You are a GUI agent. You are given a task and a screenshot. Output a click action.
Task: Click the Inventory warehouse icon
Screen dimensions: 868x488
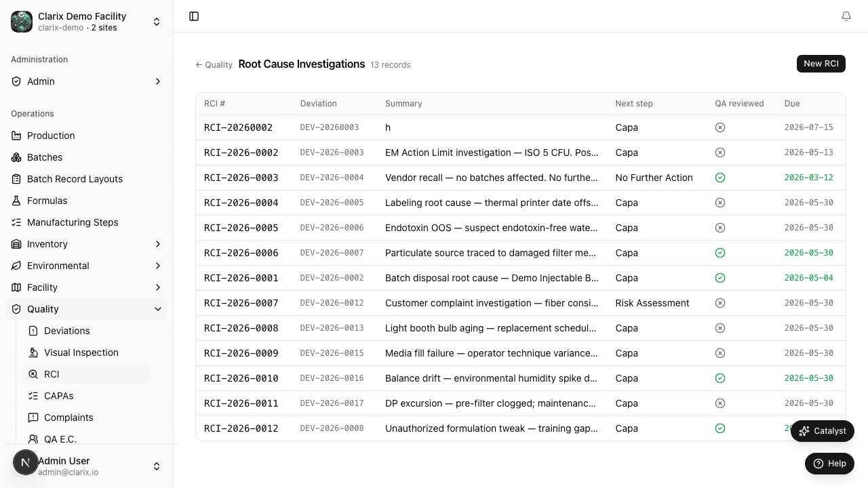(x=16, y=244)
